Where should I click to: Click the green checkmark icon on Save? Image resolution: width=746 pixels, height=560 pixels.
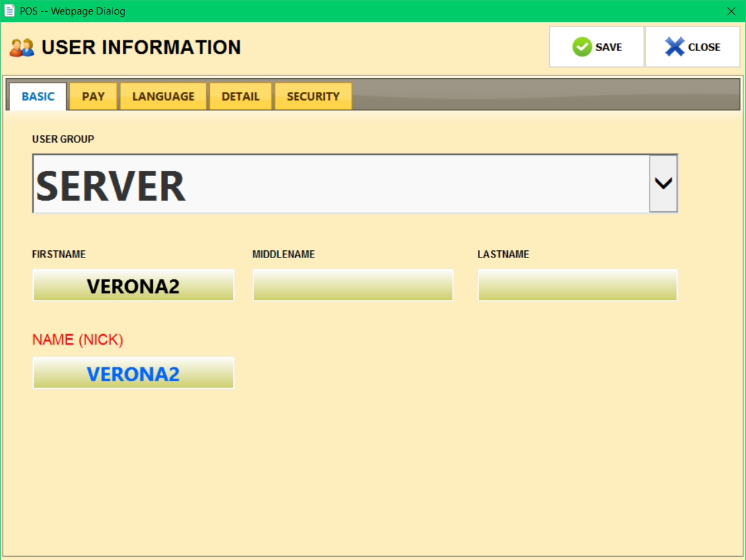pyautogui.click(x=582, y=47)
